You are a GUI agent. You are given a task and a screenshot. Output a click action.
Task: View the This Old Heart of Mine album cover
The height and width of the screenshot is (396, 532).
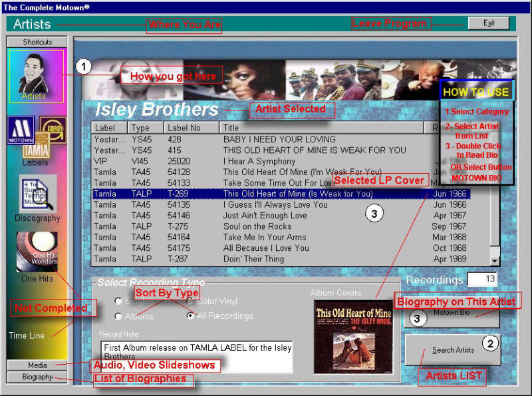click(x=353, y=337)
